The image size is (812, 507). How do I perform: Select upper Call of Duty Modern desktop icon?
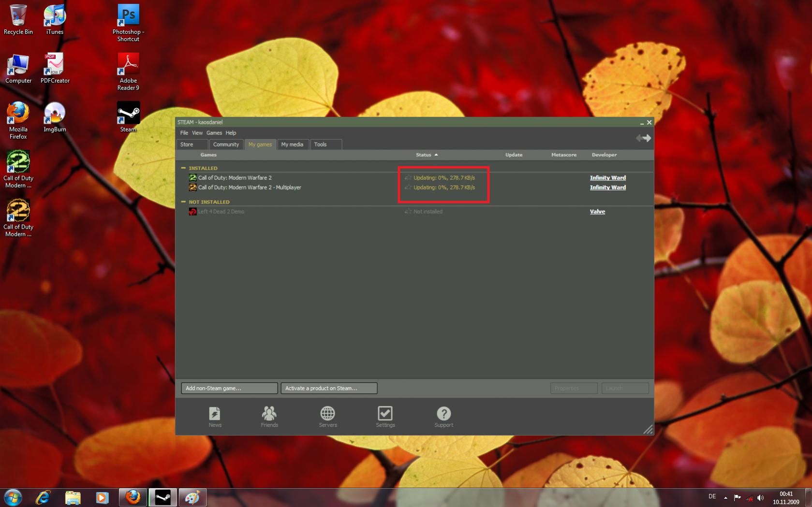(18, 170)
